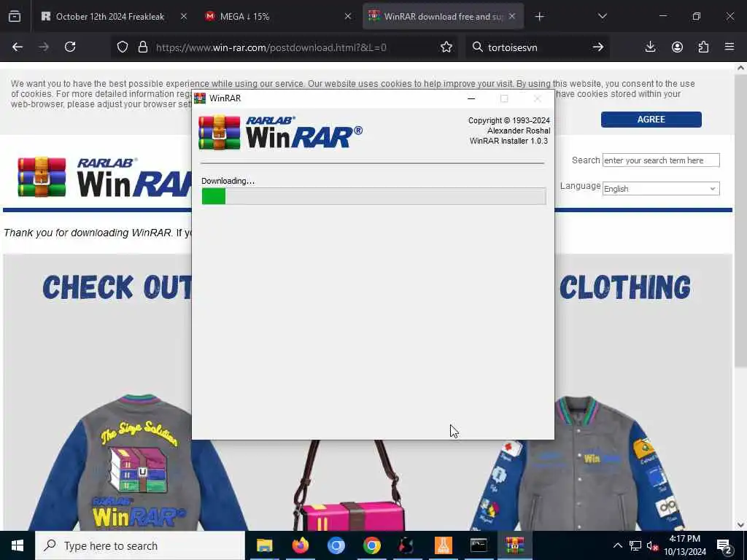
Task: Open a new browser tab
Action: (x=539, y=17)
